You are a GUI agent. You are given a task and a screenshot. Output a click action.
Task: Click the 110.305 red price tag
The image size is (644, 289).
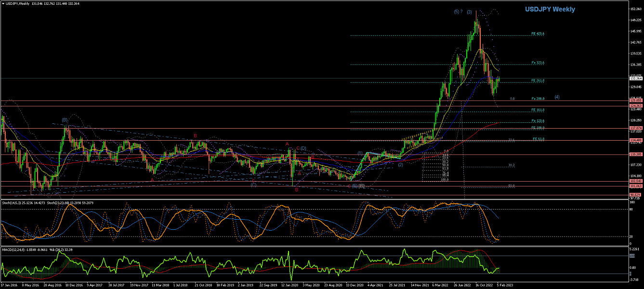635,155
